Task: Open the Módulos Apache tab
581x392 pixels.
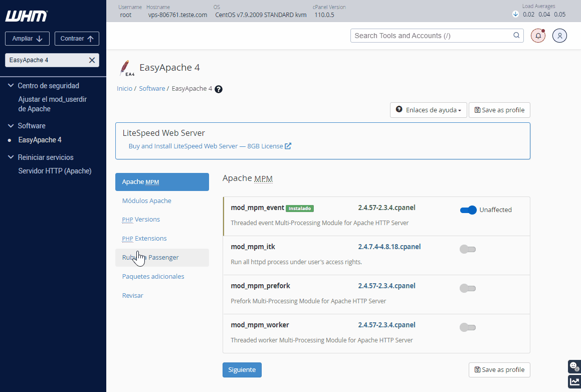Action: (147, 201)
